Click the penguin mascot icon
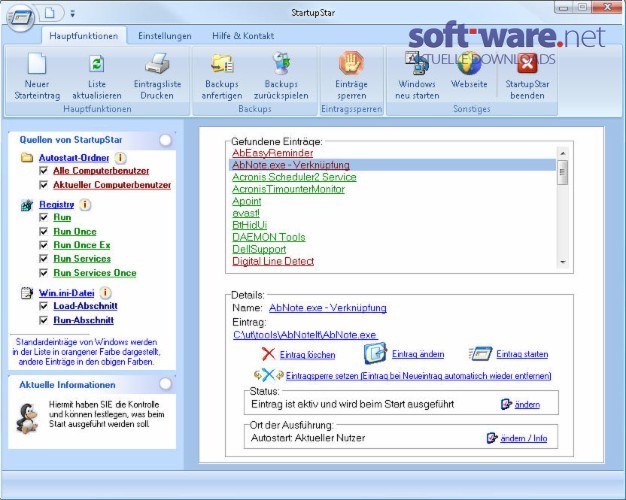 point(27,419)
